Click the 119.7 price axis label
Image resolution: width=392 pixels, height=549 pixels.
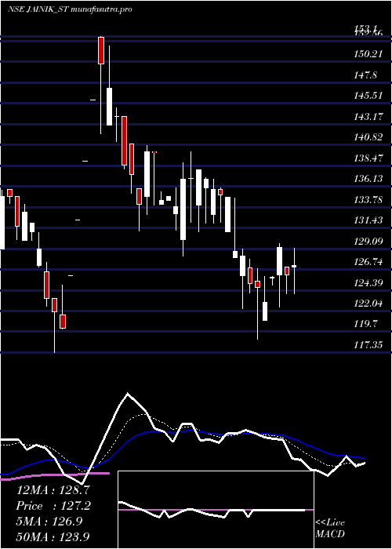pyautogui.click(x=365, y=324)
